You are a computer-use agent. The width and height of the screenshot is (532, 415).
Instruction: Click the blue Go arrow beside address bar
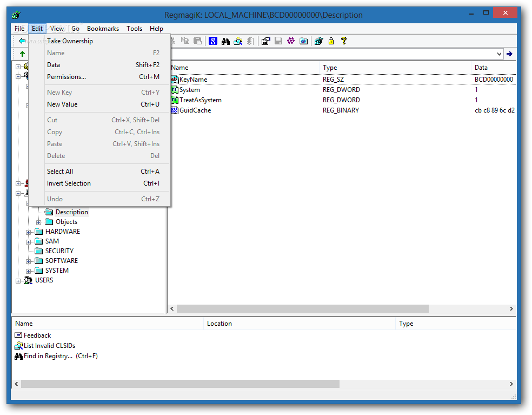pyautogui.click(x=509, y=54)
